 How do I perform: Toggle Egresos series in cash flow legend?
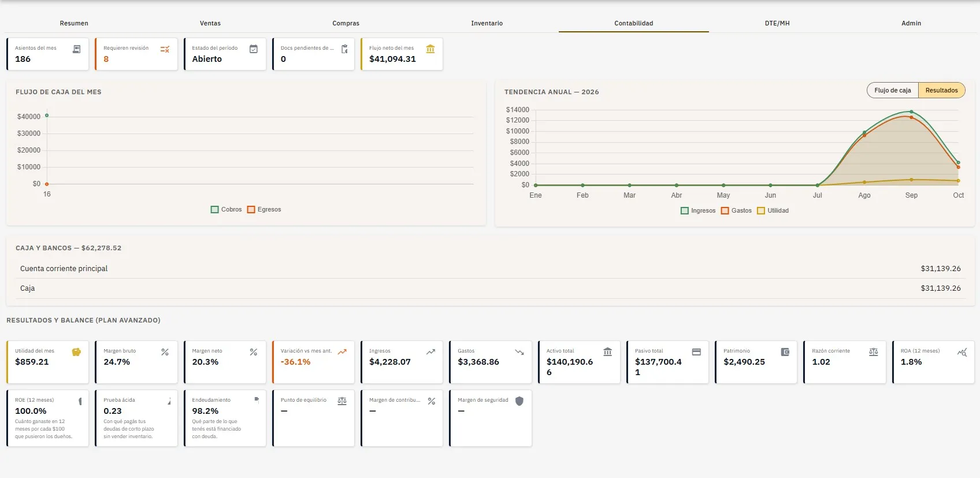[264, 209]
